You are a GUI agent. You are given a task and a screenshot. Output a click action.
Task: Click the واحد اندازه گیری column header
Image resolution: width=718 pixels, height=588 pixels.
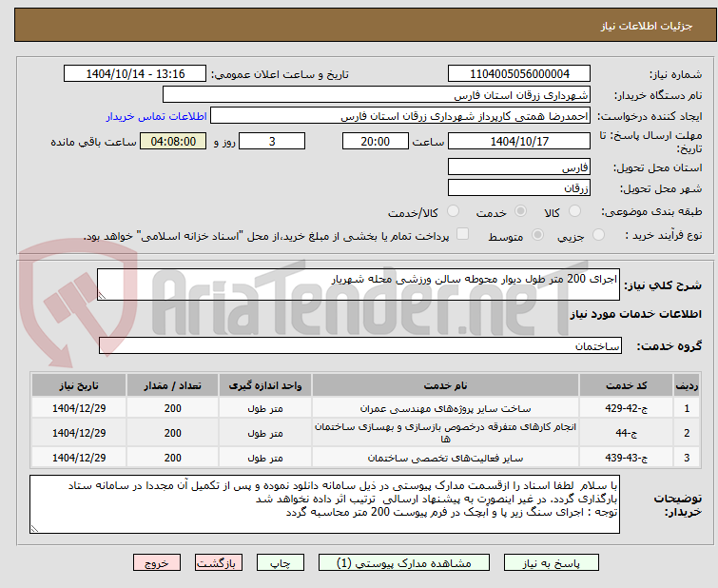pyautogui.click(x=265, y=385)
